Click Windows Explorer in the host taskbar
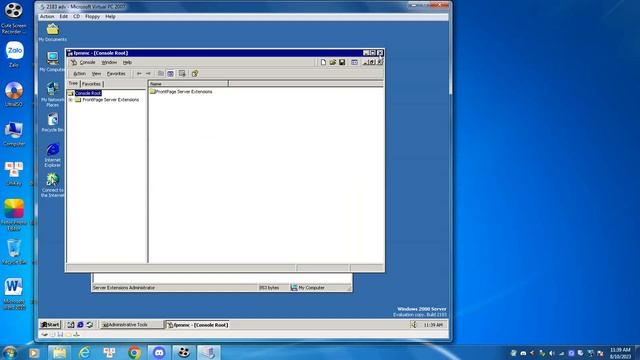The height and width of the screenshot is (360, 640). point(59,353)
